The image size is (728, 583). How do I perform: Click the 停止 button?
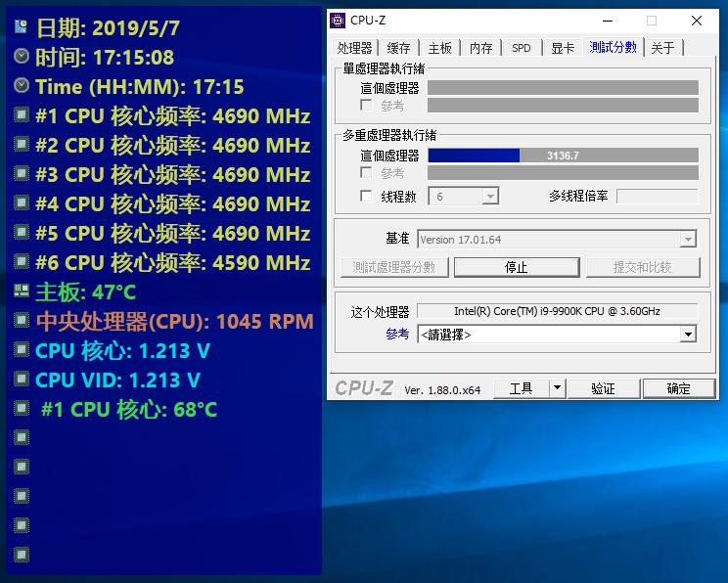pos(517,267)
